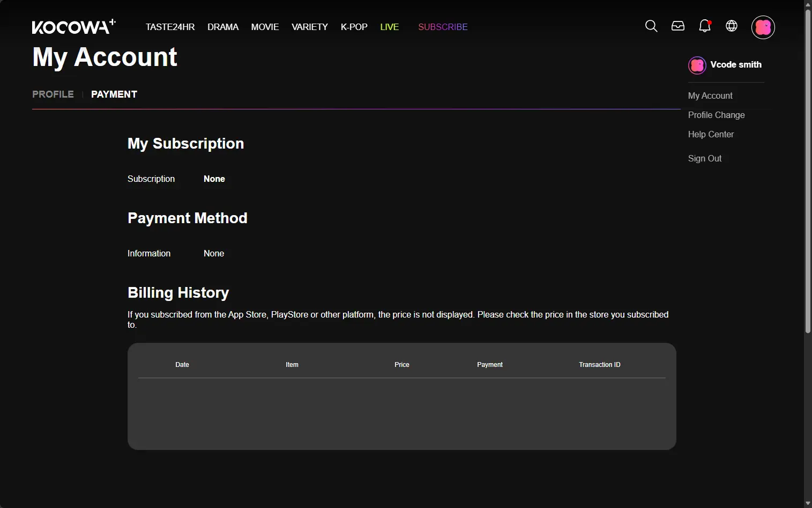Viewport: 812px width, 508px height.
Task: Click the Billing History heading
Action: 178,292
